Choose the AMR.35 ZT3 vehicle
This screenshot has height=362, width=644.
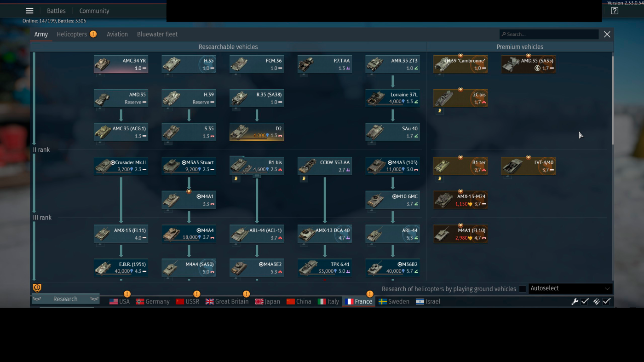pos(393,64)
